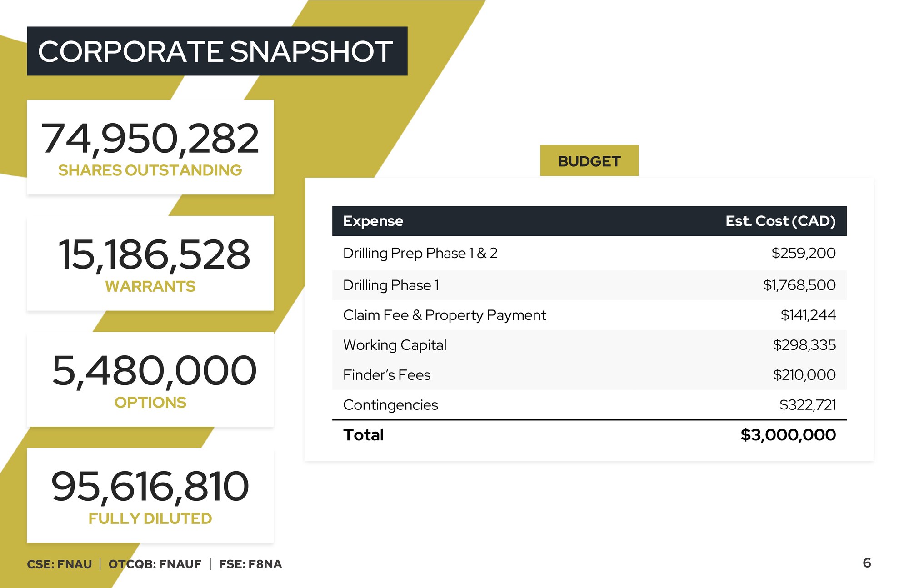Select the 74,950,282 shares outstanding figure
The image size is (909, 588).
click(x=150, y=138)
